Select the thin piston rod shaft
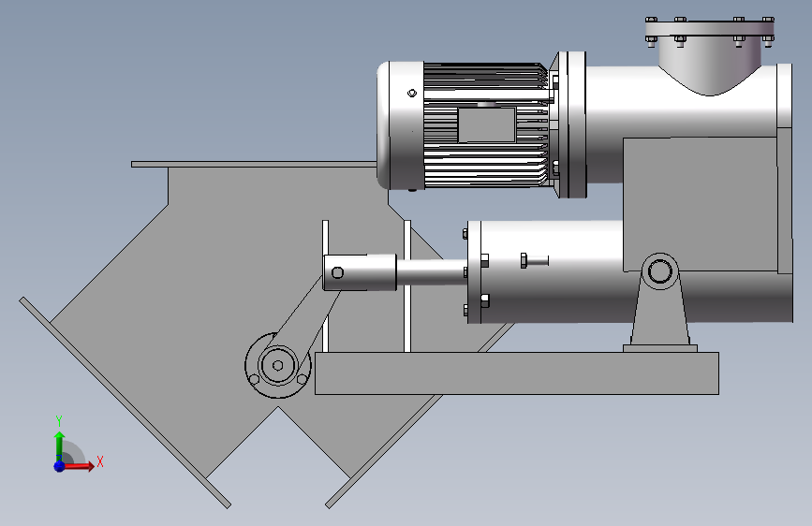812x526 pixels. (x=432, y=272)
